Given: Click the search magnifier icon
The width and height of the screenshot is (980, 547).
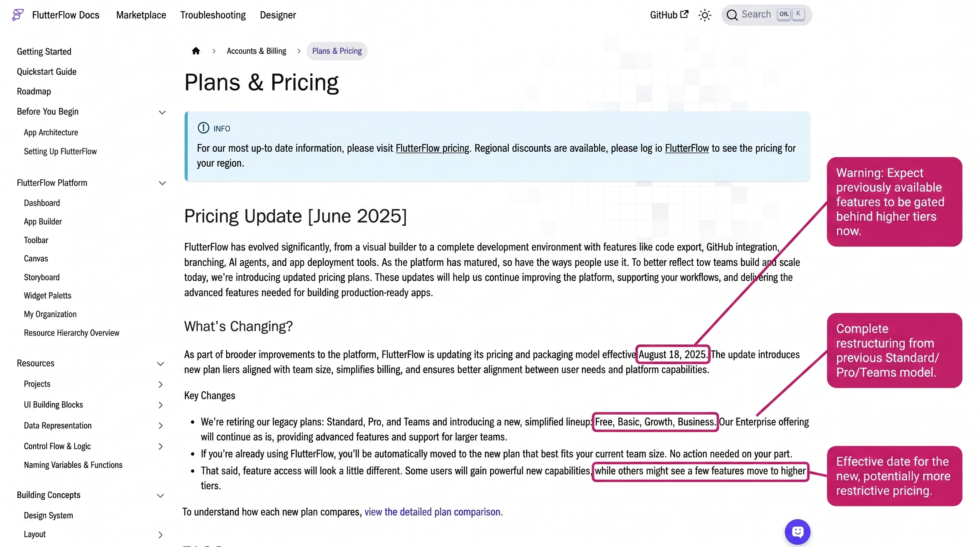Looking at the screenshot, I should (731, 15).
